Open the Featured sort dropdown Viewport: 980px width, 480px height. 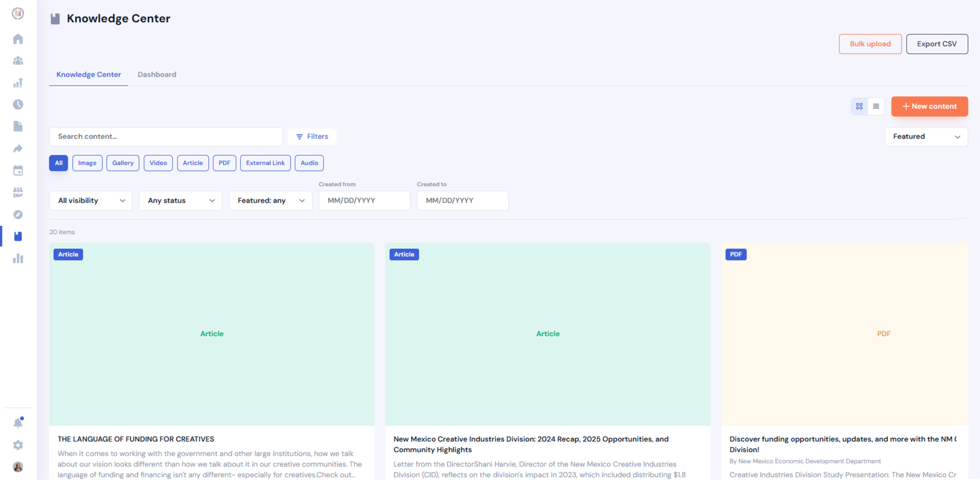tap(926, 137)
